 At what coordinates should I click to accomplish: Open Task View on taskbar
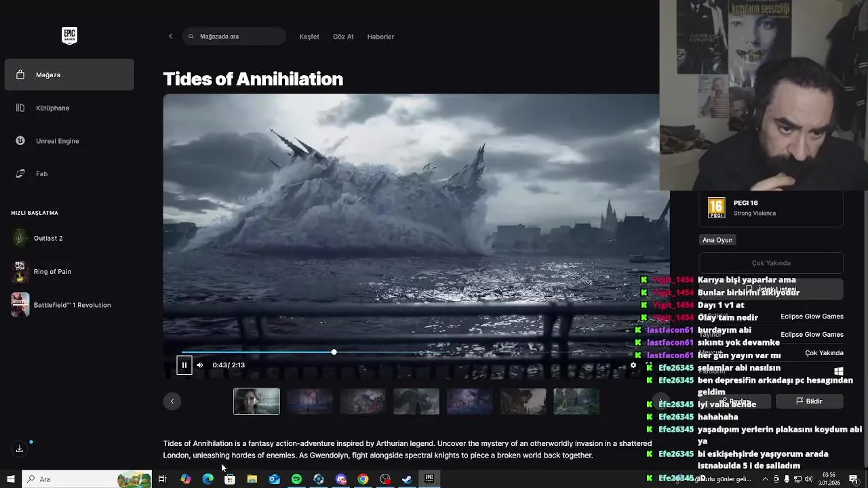pos(163,479)
